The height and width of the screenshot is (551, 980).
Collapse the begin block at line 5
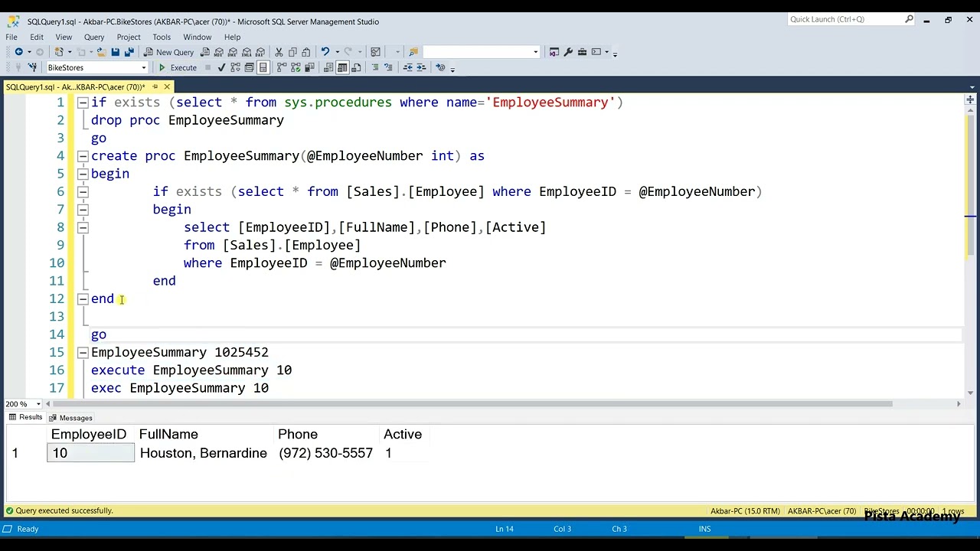click(83, 174)
